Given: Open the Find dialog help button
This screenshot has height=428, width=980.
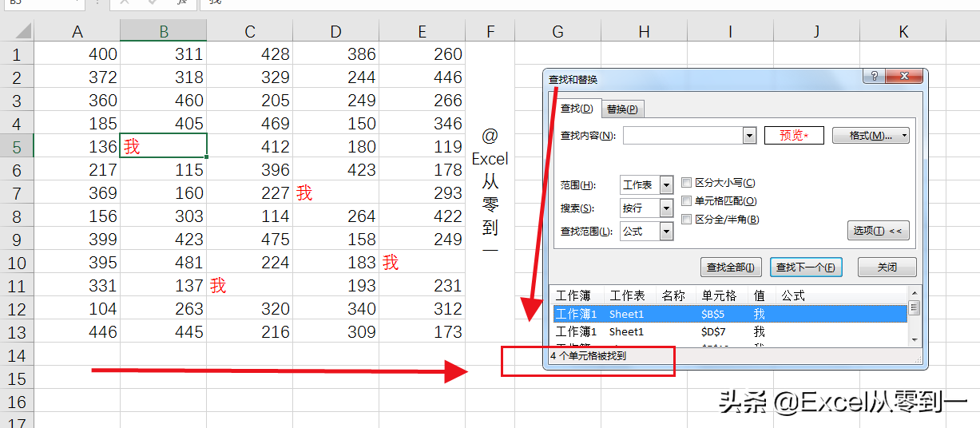Looking at the screenshot, I should [875, 76].
